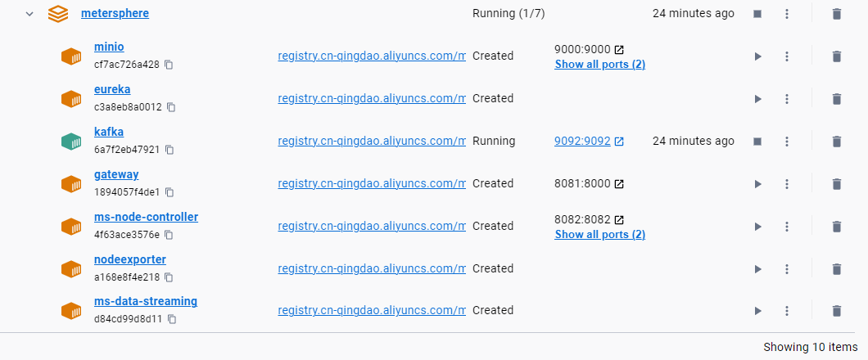
Task: Open eureka image registry link
Action: coord(372,98)
